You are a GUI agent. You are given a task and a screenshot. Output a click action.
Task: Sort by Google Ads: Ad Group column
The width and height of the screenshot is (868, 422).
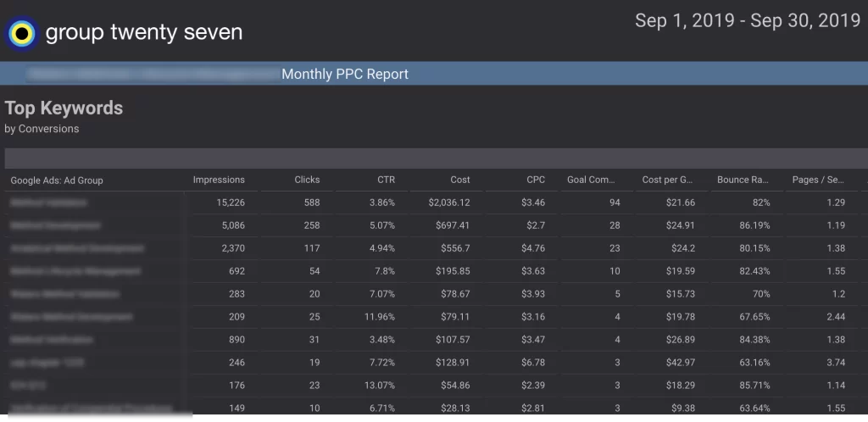[x=57, y=180]
